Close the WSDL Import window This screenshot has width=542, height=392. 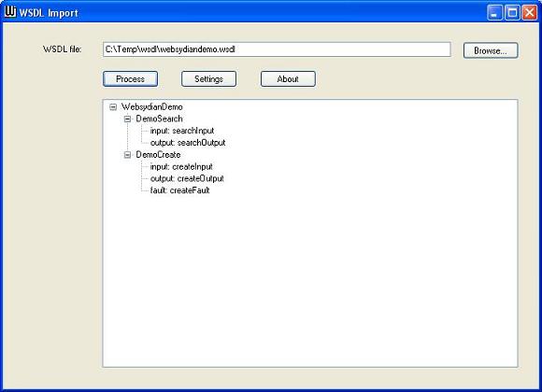[x=530, y=13]
